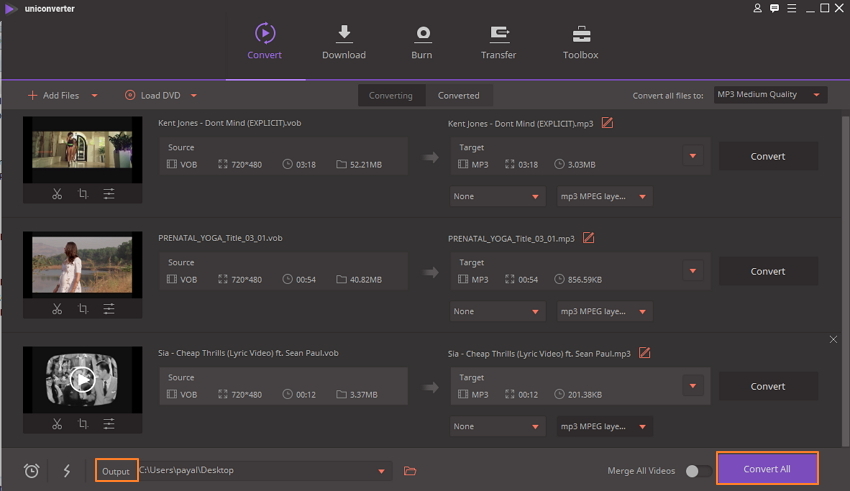
Task: Open the scheduler alarm clock icon
Action: pyautogui.click(x=31, y=470)
